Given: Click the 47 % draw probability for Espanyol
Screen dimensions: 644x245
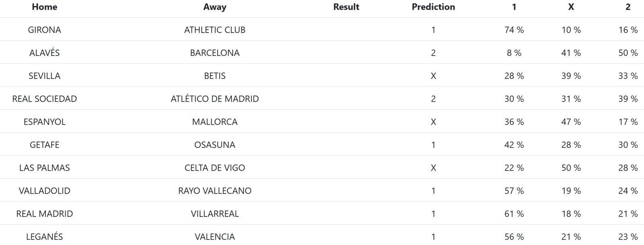Looking at the screenshot, I should point(571,121).
